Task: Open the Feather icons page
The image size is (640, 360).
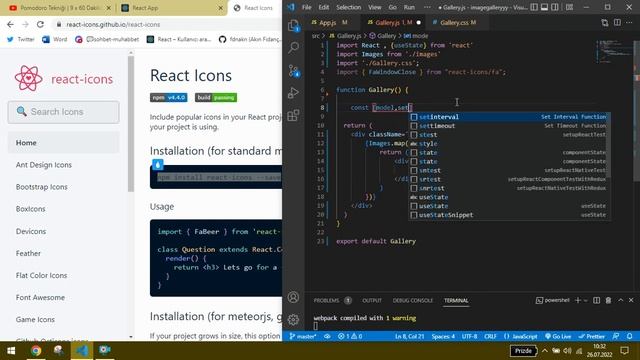Action: [x=28, y=253]
